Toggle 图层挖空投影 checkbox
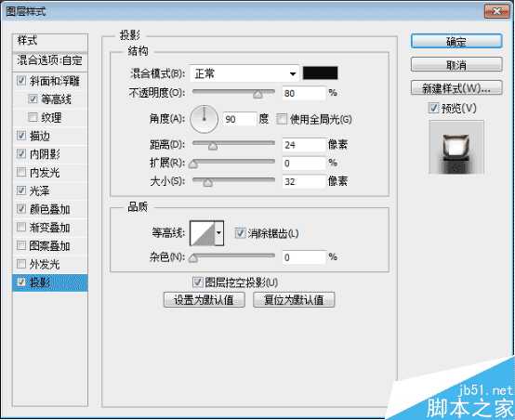Viewport: 515px width, 420px height. coord(197,282)
